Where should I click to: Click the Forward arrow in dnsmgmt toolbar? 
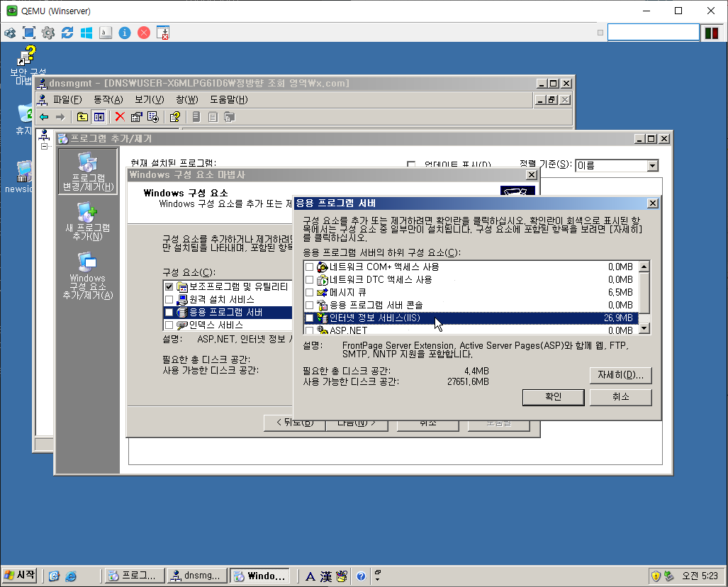tap(60, 117)
